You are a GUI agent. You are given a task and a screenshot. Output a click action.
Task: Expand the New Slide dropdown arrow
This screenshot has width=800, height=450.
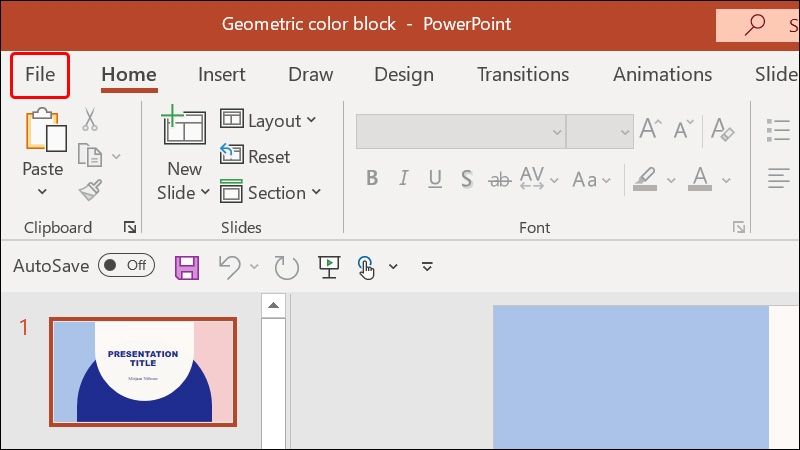tap(205, 192)
